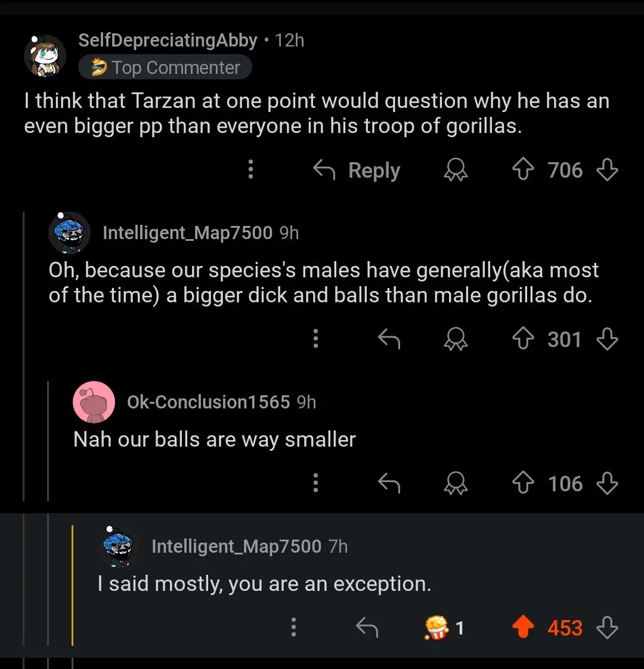The image size is (644, 669).
Task: Upvote SelfDepreciatingAbby's Tarzan comment
Action: point(523,171)
